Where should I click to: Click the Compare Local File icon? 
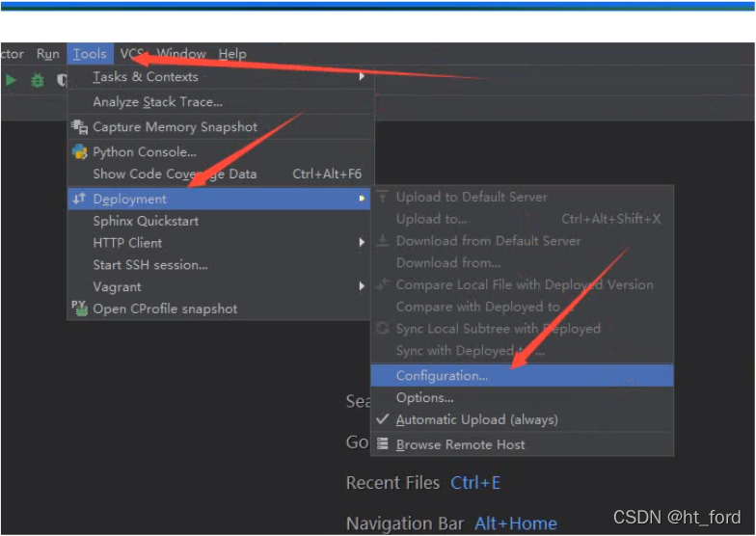tap(382, 284)
